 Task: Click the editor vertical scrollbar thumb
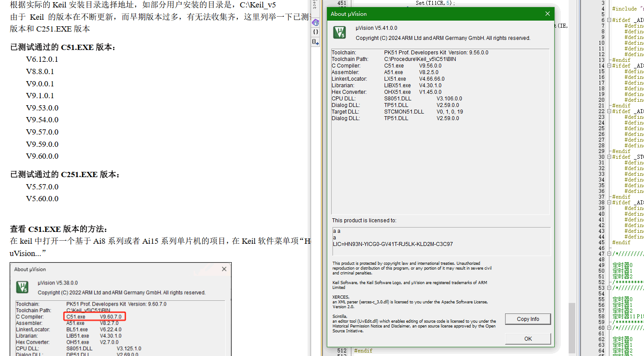pyautogui.click(x=572, y=328)
